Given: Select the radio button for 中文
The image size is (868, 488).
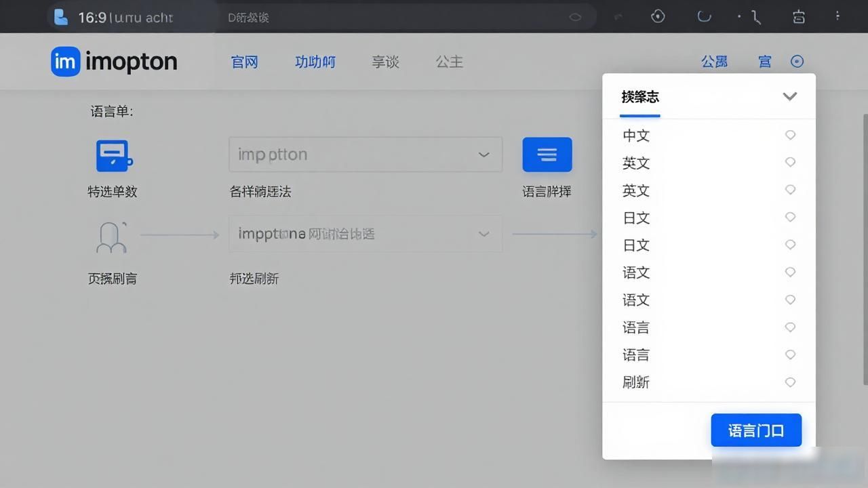Looking at the screenshot, I should click(790, 135).
